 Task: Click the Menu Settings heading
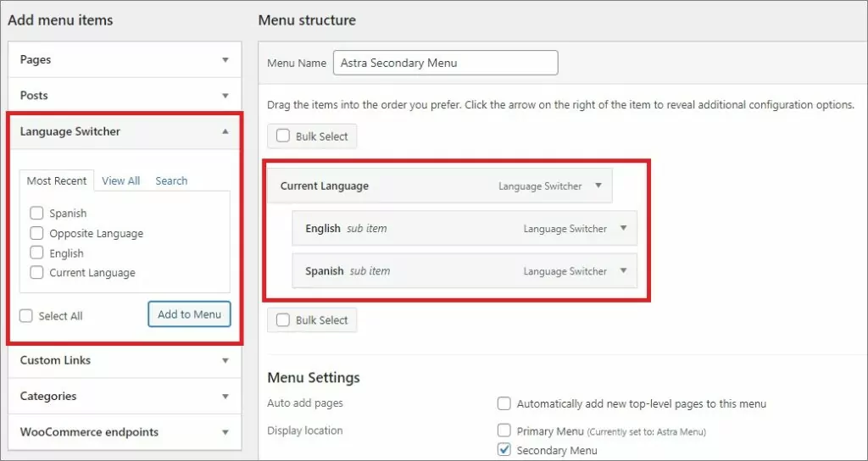tap(314, 378)
